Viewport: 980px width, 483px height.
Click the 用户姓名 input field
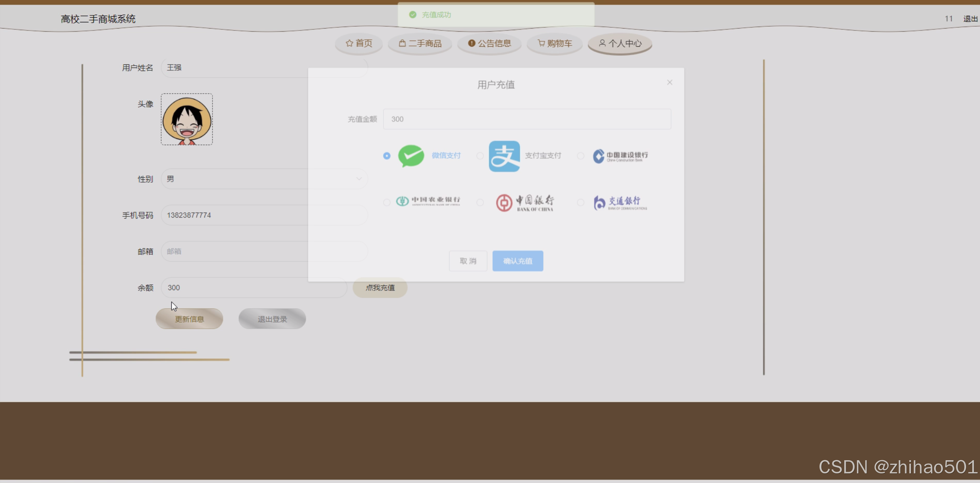pos(264,68)
